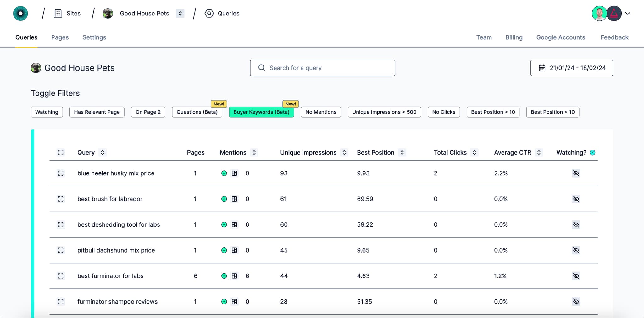Viewport: 644px width, 318px height.
Task: Click the green mention check icon for 'best brush for labrador'
Action: (x=224, y=199)
